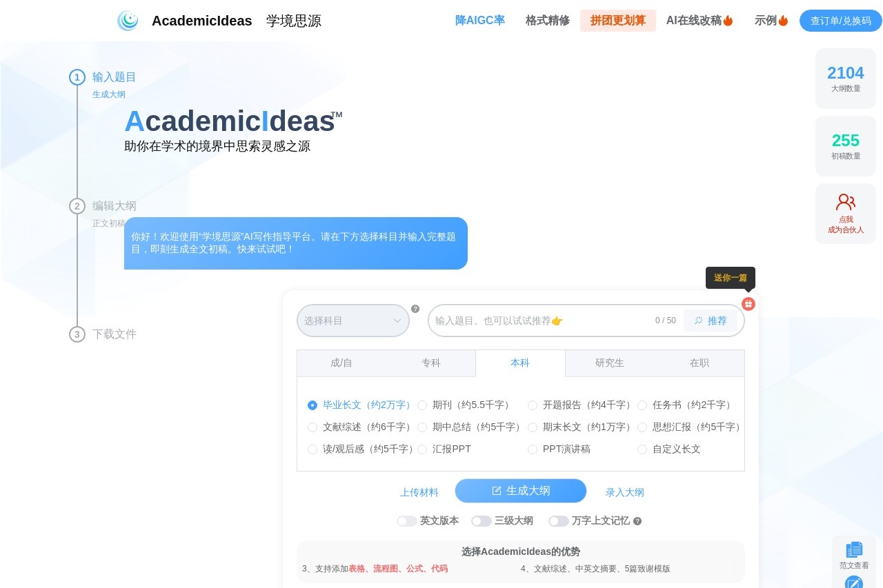Select the 毕业长文（约2万字）radio button
Image resolution: width=883 pixels, height=588 pixels.
point(312,405)
